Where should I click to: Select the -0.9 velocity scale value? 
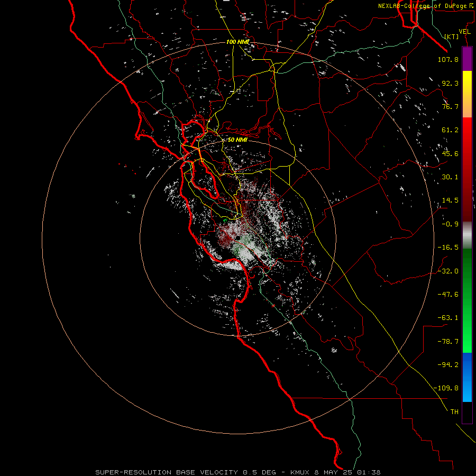[x=450, y=224]
